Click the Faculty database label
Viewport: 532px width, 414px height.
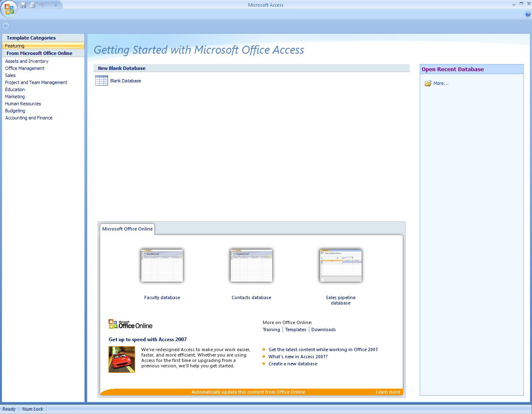(x=162, y=297)
